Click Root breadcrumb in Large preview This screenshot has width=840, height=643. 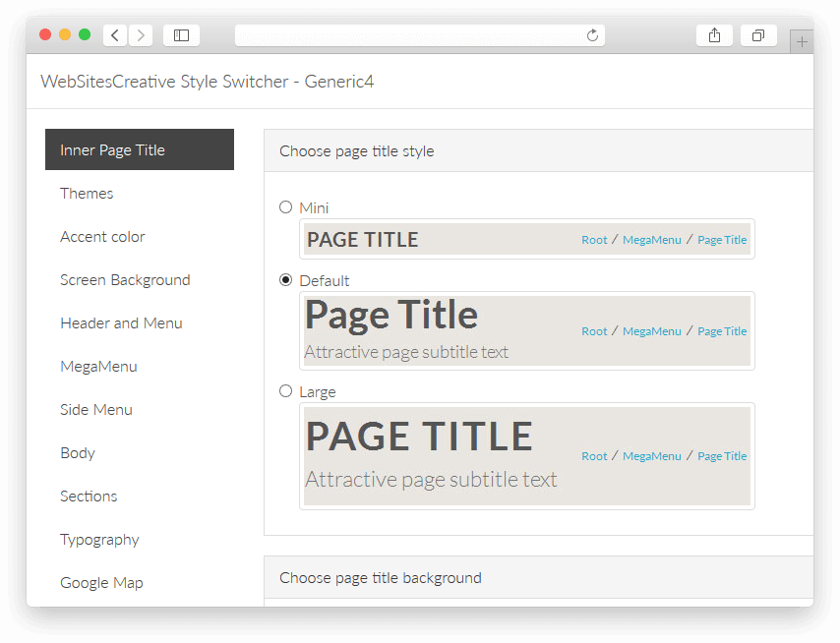[594, 456]
